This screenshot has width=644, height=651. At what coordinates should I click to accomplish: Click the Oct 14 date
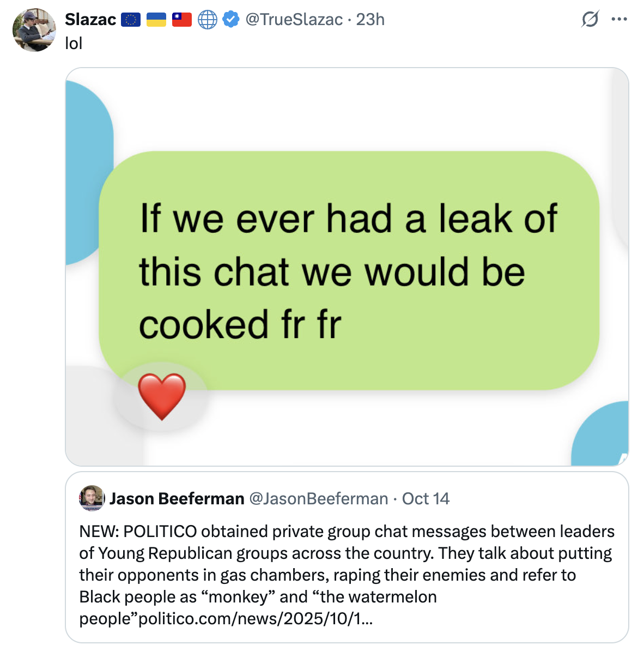426,498
